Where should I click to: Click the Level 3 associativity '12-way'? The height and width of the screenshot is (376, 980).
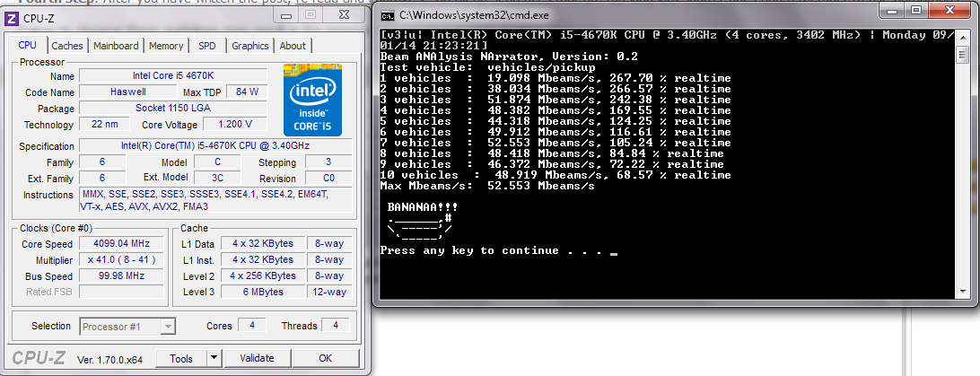pyautogui.click(x=329, y=292)
